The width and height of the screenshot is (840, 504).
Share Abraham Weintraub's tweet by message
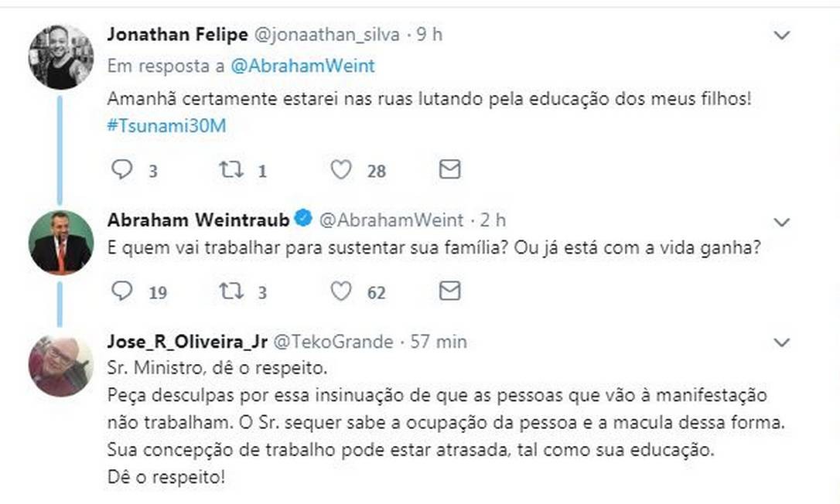tap(449, 291)
